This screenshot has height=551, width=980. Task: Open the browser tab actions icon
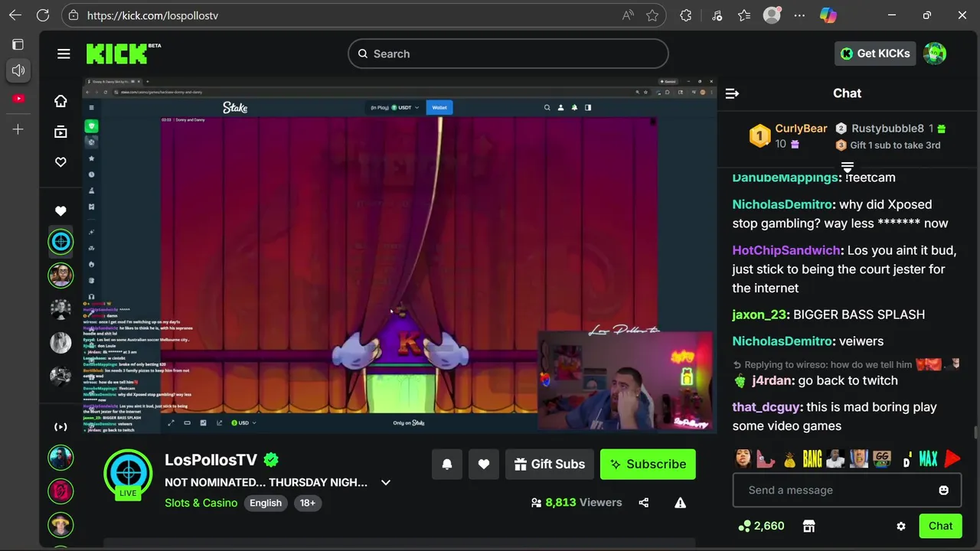pyautogui.click(x=18, y=44)
